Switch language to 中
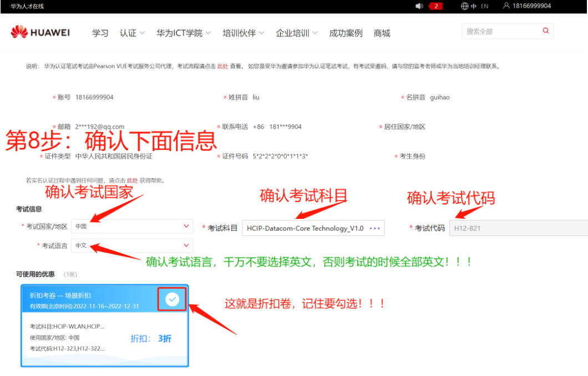This screenshot has height=376, width=588. coord(474,6)
